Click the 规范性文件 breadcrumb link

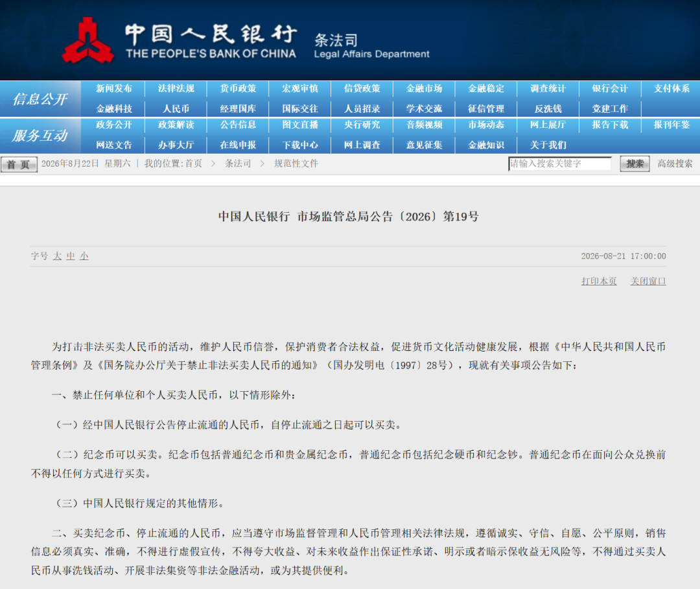click(x=296, y=163)
